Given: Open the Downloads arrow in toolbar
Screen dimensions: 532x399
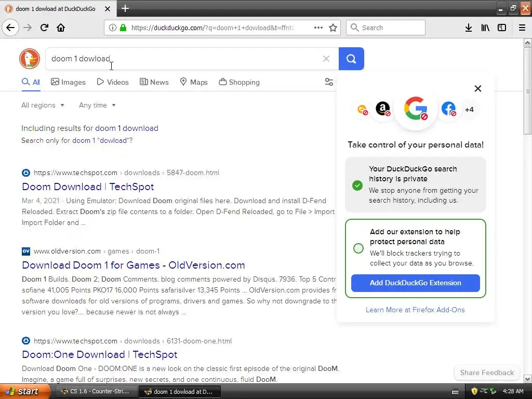Looking at the screenshot, I should tap(469, 28).
